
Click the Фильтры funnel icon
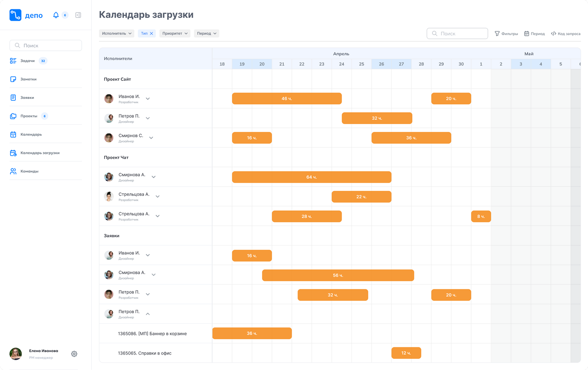coord(497,34)
